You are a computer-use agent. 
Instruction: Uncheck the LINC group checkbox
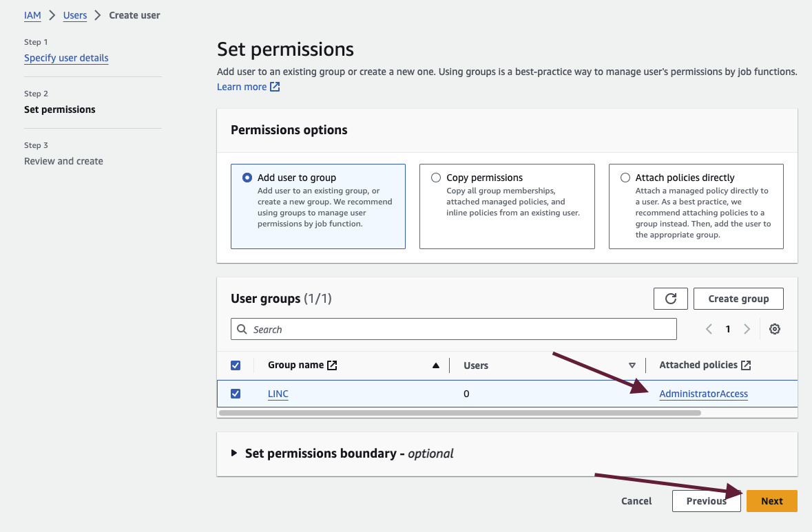(236, 394)
